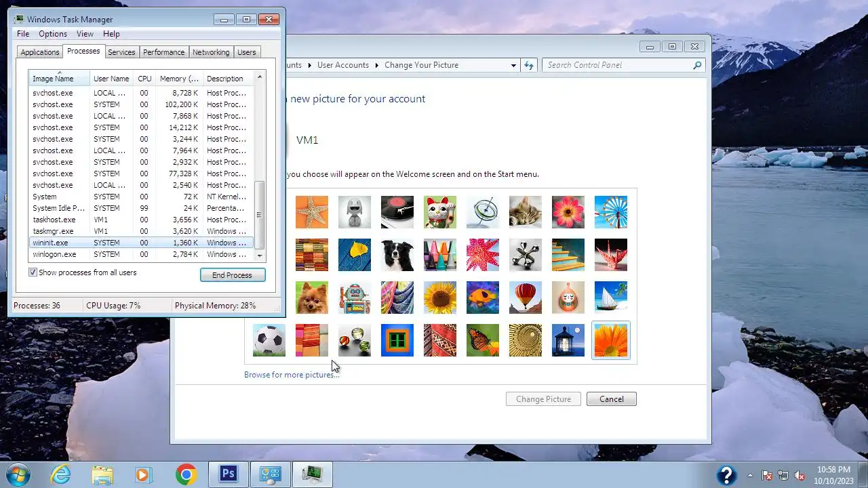Switch to the Applications tab
The height and width of the screenshot is (488, 868).
40,52
